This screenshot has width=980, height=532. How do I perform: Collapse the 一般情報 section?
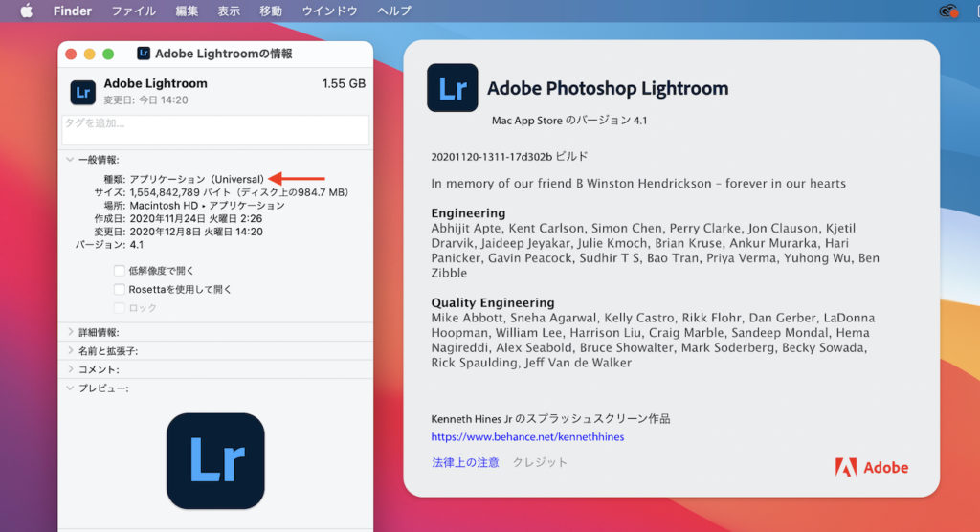click(x=69, y=160)
